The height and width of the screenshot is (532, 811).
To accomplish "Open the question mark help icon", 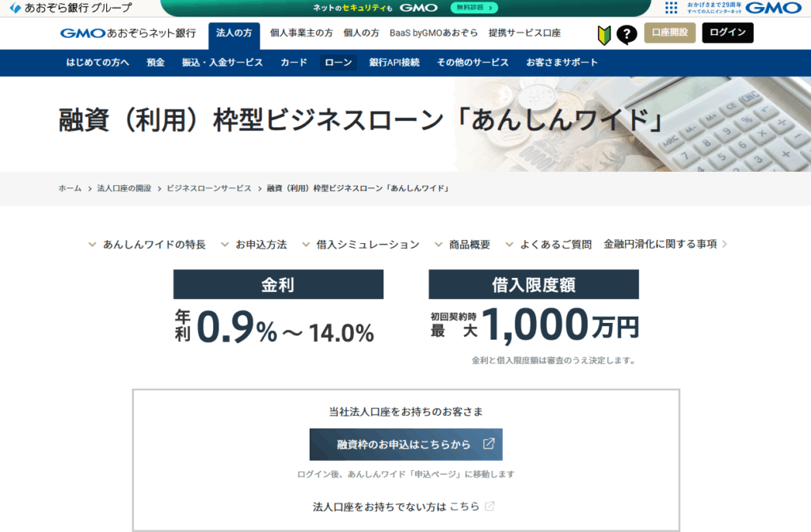I will 626,34.
